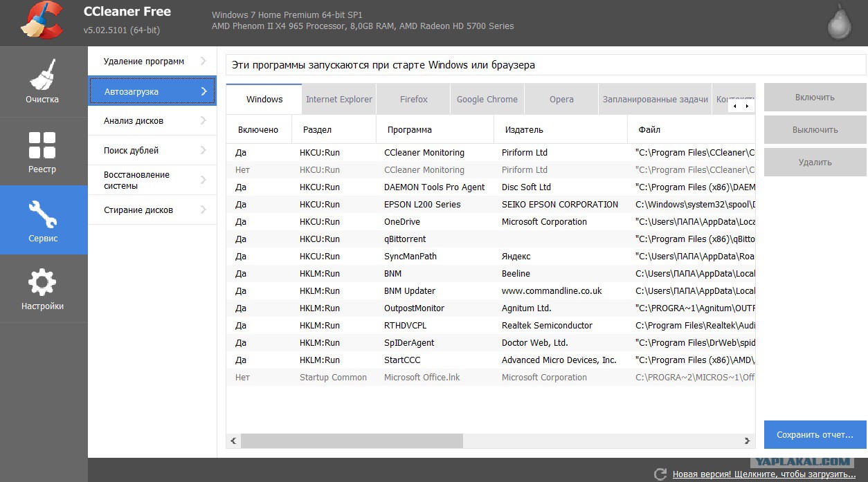Open Удаление программ submenu
Viewport: 868px width, 482px height.
point(152,62)
